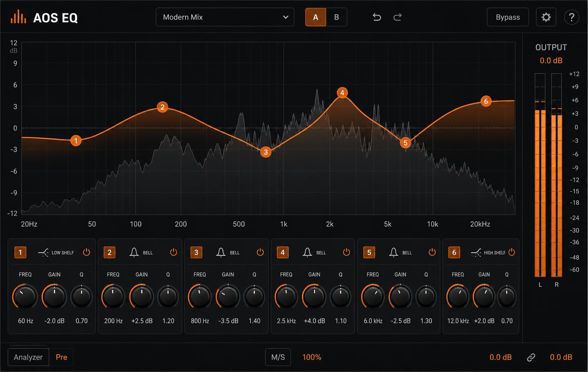Click the 60 Hz frequency value
The height and width of the screenshot is (372, 588).
pos(25,321)
